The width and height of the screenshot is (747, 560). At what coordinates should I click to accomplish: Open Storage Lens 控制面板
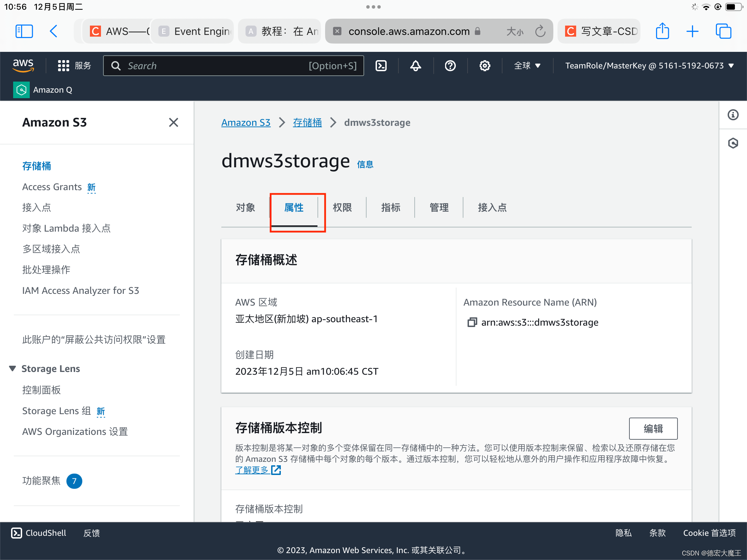41,390
